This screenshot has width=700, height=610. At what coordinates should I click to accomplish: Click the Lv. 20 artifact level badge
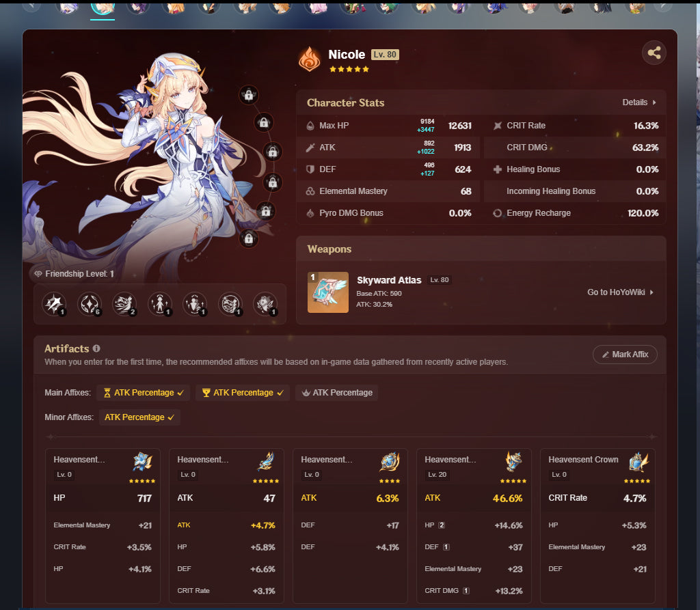(x=437, y=475)
